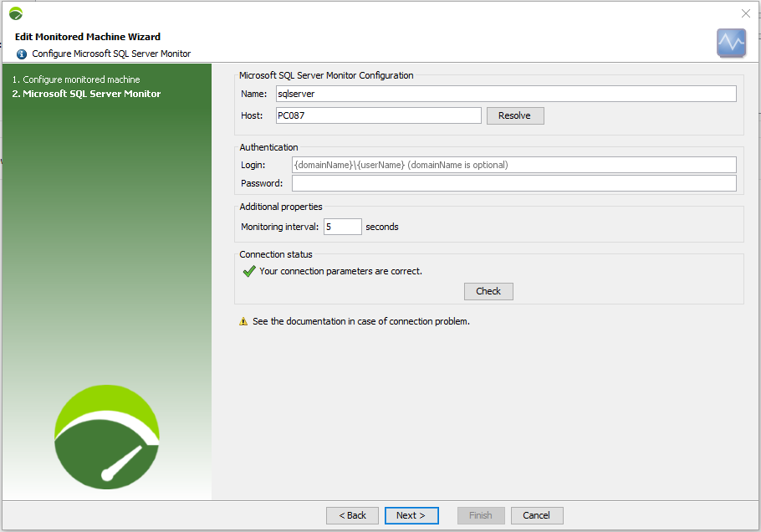
Task: Click the yellow warning icon near documentation note
Action: (243, 321)
